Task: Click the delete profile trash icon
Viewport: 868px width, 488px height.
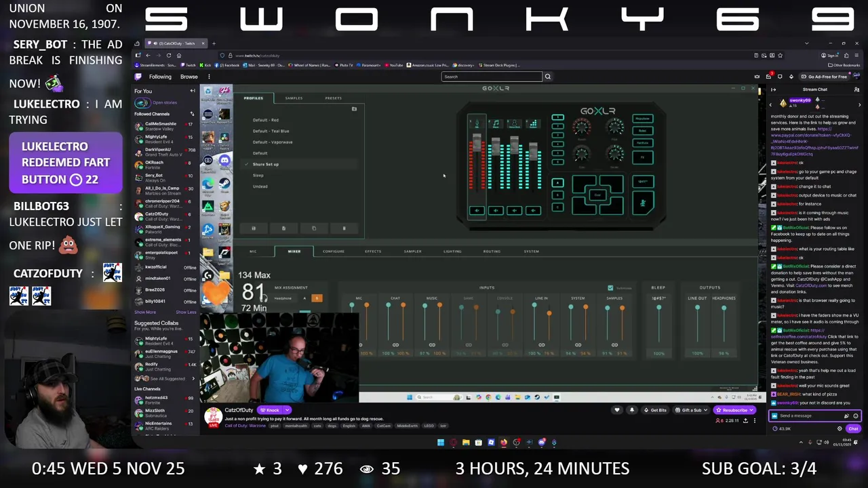Action: click(344, 228)
